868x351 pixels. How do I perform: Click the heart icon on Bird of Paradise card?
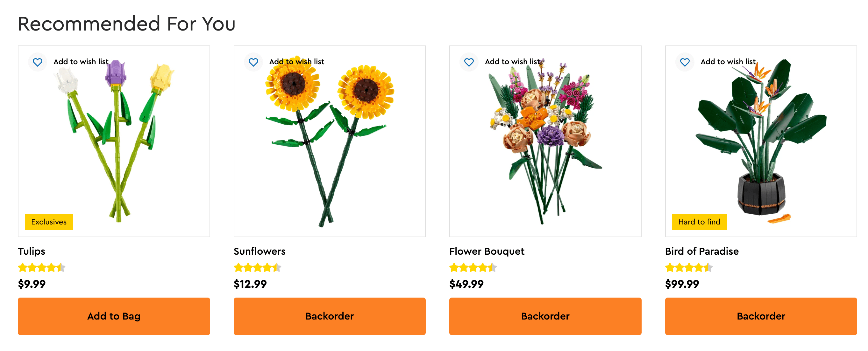685,62
